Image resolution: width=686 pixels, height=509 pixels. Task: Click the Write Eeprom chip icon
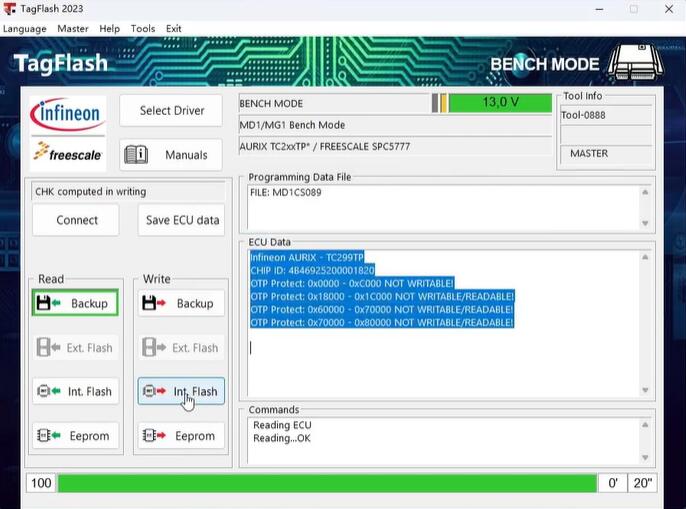pyautogui.click(x=154, y=435)
